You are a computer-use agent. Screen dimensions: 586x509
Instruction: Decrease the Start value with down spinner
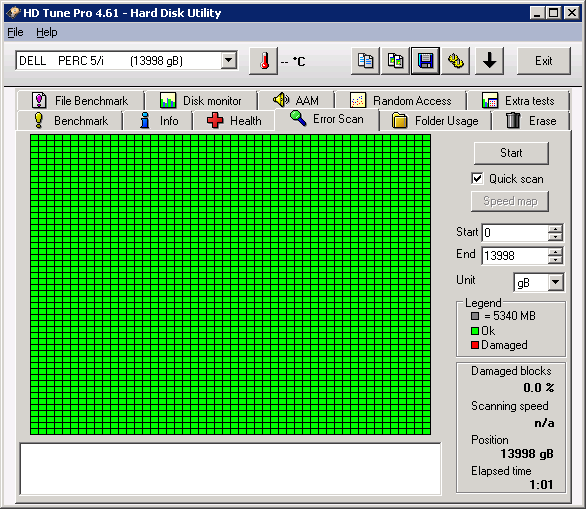(555, 237)
